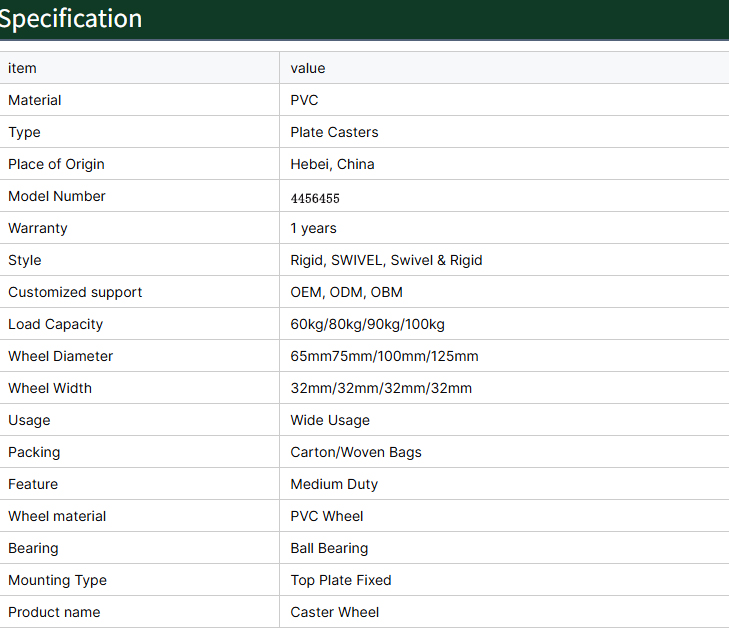
Task: Click the Wheel Width 32mm value
Action: click(x=381, y=388)
